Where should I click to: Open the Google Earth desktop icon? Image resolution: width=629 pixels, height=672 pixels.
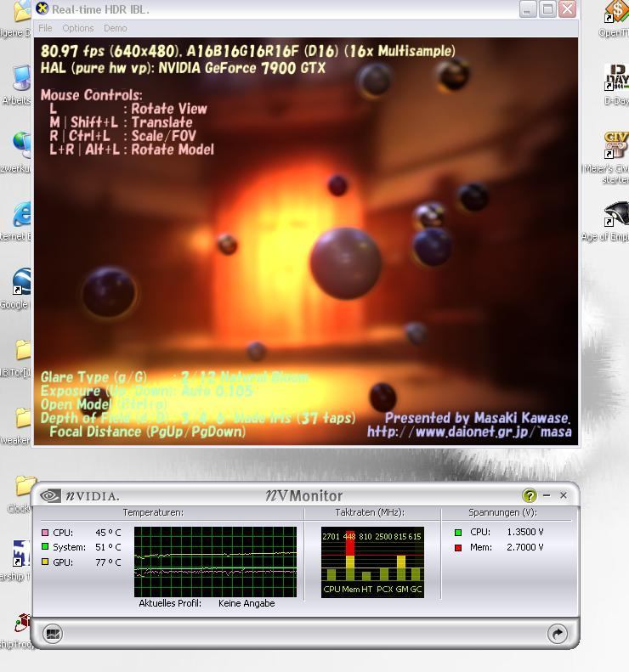pyautogui.click(x=21, y=281)
